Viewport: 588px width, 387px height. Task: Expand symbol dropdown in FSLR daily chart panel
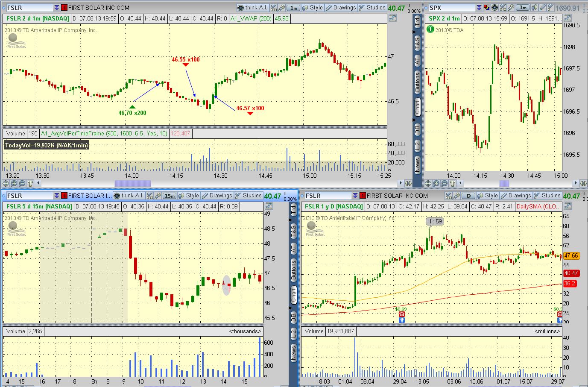click(x=356, y=196)
